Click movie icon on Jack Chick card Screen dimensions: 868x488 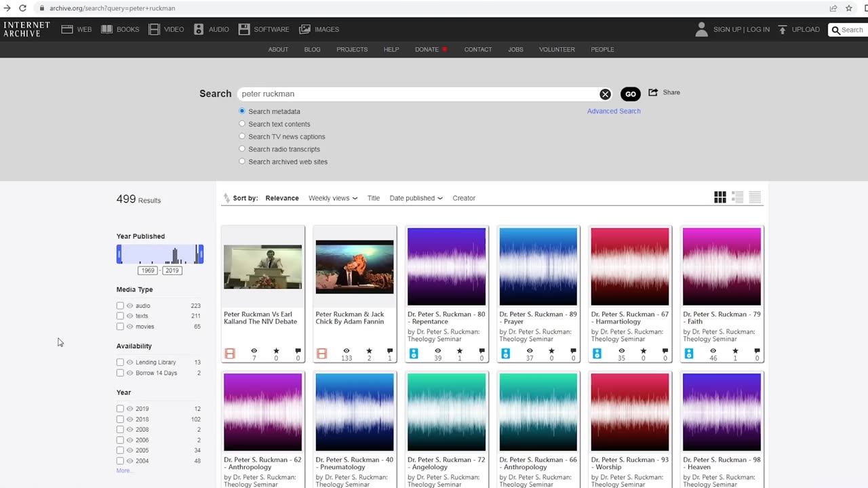(x=321, y=354)
